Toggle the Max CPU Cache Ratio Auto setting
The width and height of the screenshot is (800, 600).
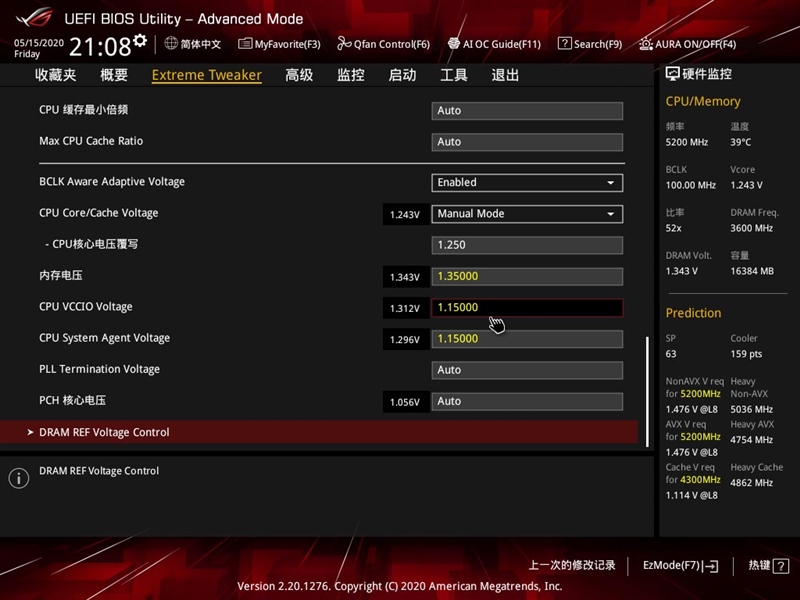[x=527, y=142]
